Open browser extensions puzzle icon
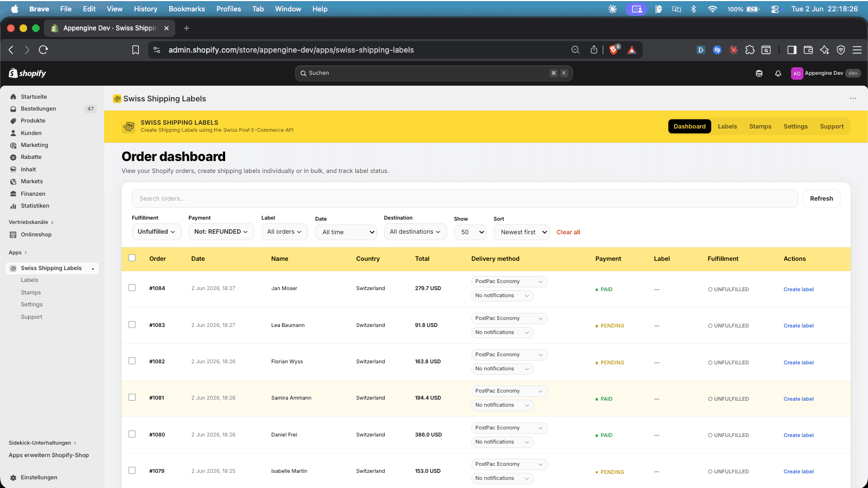Screen dimensions: 868x488 coord(750,50)
